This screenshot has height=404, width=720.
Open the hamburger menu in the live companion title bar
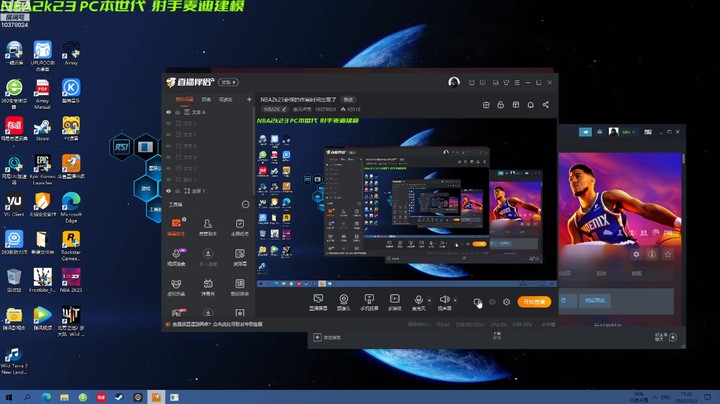pyautogui.click(x=517, y=83)
